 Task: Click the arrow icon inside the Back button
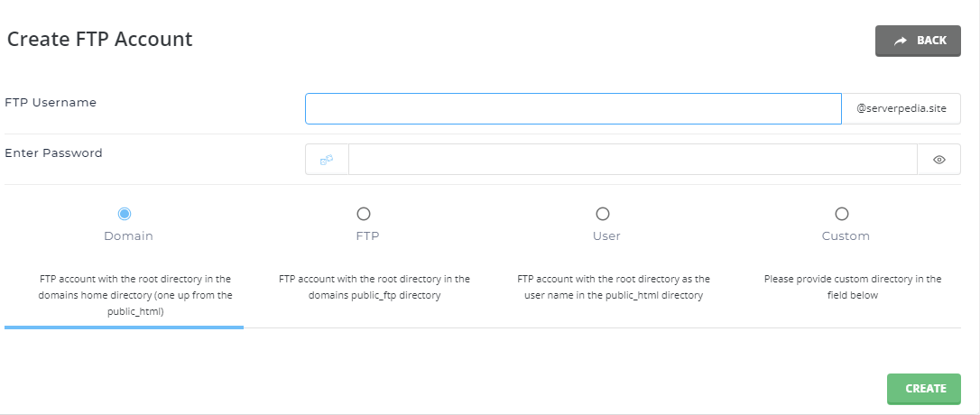pyautogui.click(x=900, y=41)
